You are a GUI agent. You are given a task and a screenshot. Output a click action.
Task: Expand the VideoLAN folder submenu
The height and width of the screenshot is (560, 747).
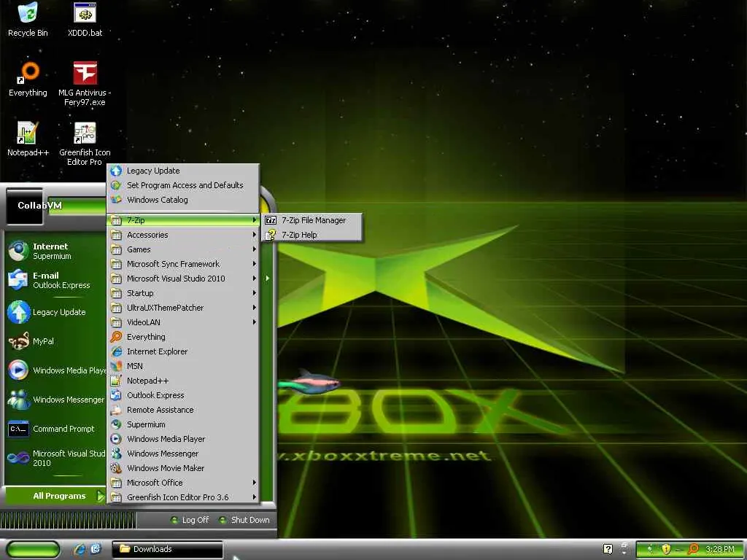click(183, 322)
